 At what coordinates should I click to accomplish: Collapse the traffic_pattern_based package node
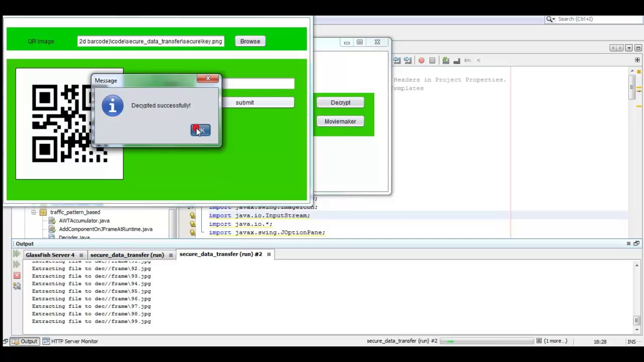coord(34,212)
